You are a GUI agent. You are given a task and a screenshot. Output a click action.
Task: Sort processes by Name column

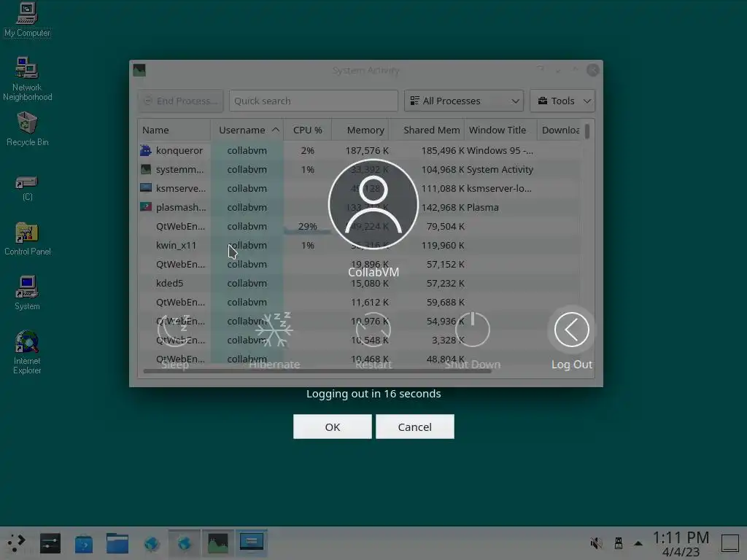click(174, 130)
